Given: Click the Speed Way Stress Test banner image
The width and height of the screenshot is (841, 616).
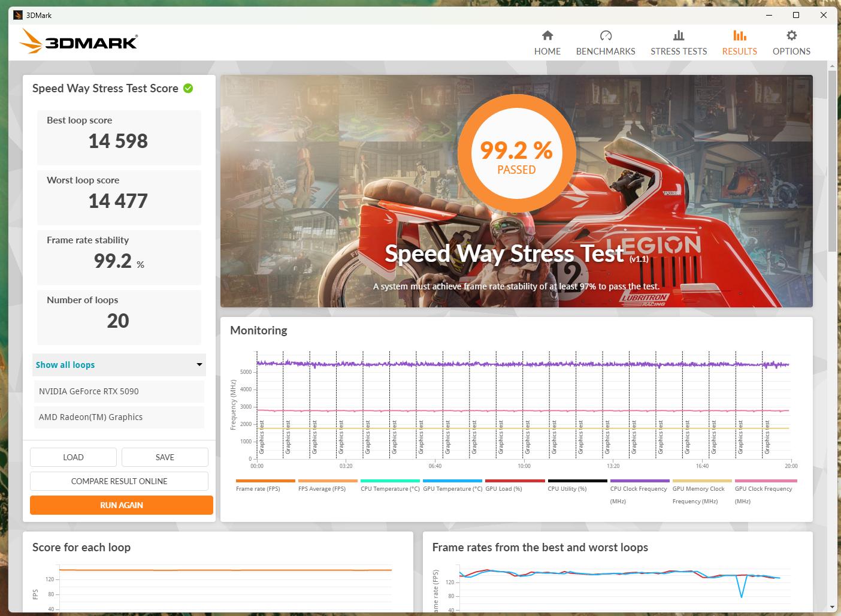Looking at the screenshot, I should point(516,191).
